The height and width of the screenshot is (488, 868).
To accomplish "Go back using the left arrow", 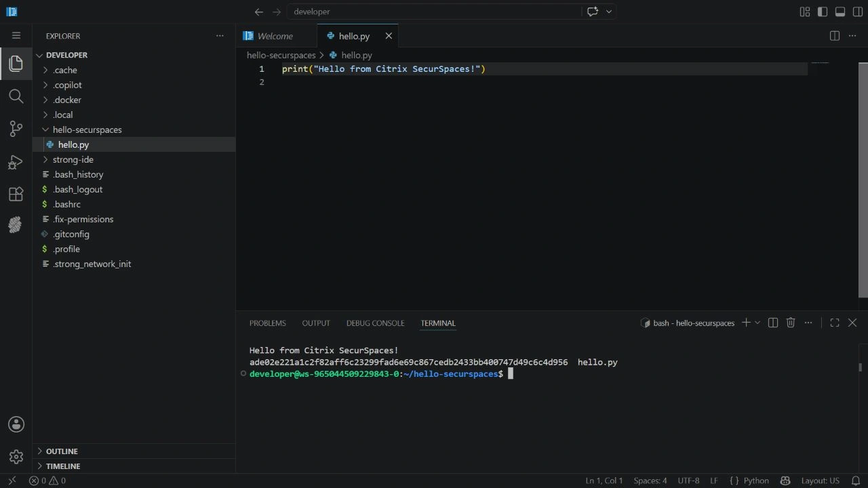I will click(258, 12).
